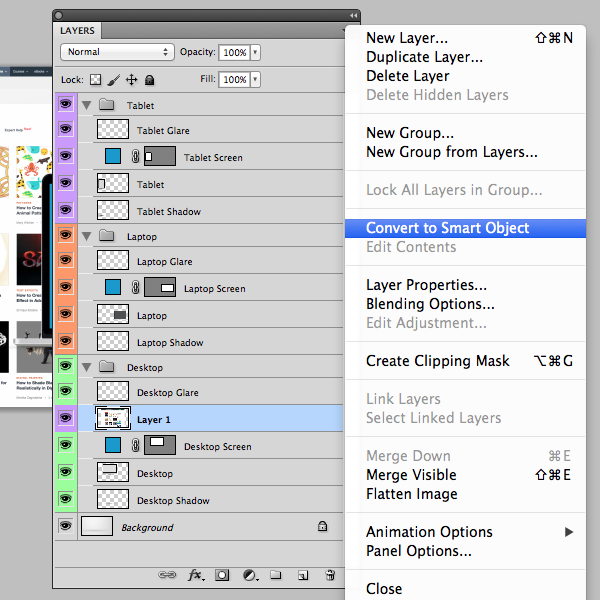Select New Group from Layers...
600x600 pixels.
(x=465, y=152)
